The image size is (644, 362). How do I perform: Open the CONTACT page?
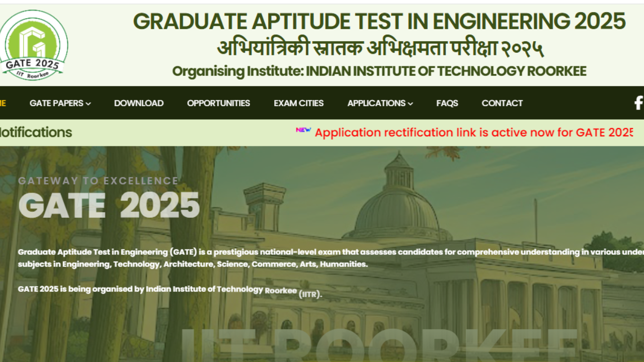[x=502, y=103]
